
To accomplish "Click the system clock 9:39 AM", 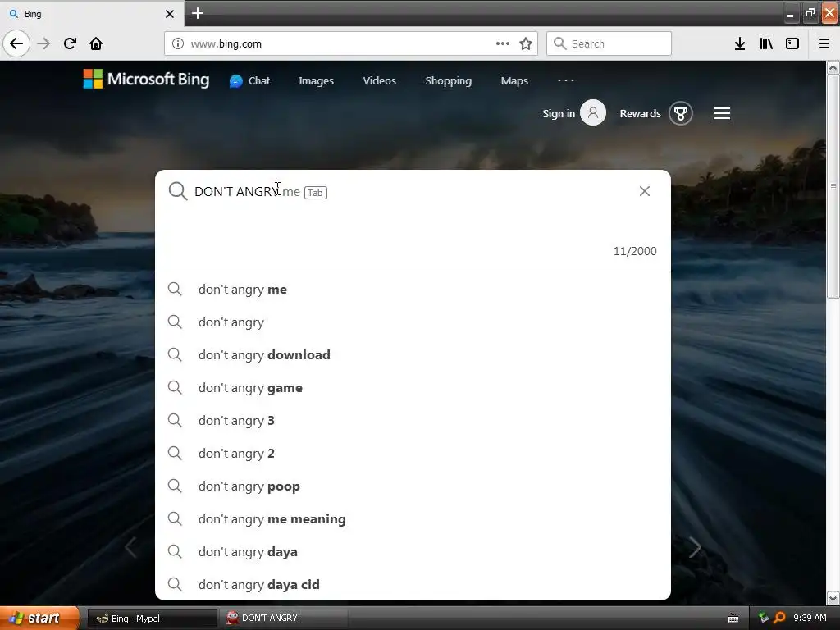I will click(x=810, y=618).
